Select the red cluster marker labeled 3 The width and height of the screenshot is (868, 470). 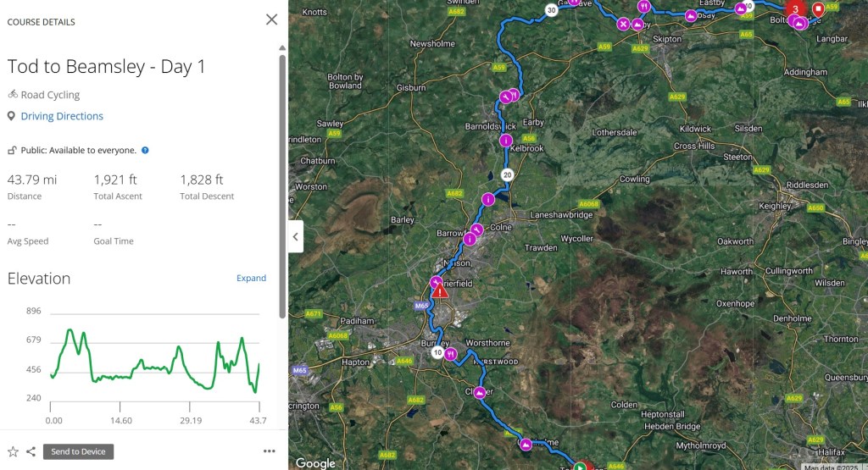tap(795, 10)
